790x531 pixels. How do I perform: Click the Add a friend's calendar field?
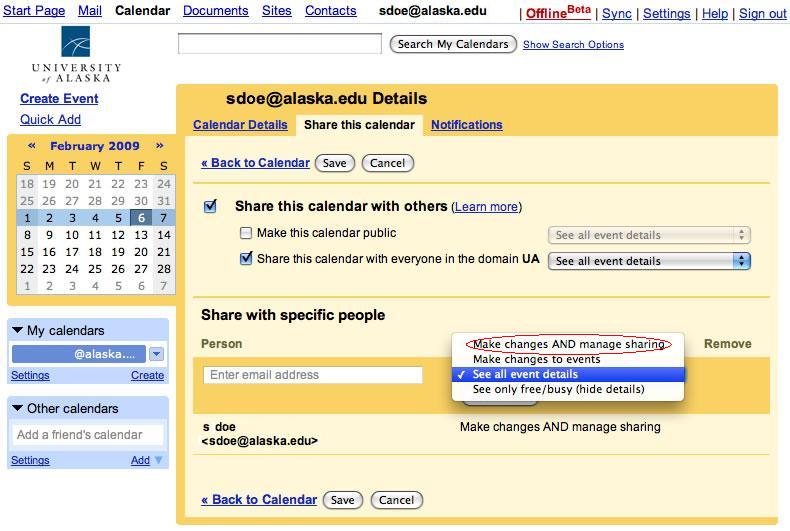point(88,435)
